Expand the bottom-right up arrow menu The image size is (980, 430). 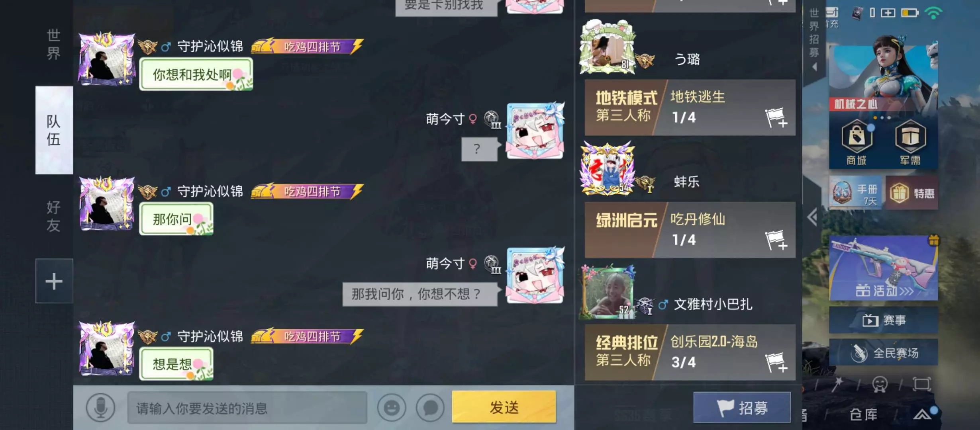(923, 414)
